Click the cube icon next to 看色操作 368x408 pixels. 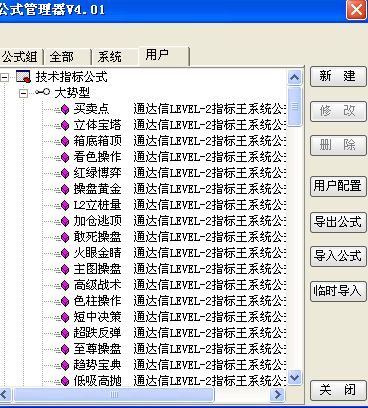(65, 157)
